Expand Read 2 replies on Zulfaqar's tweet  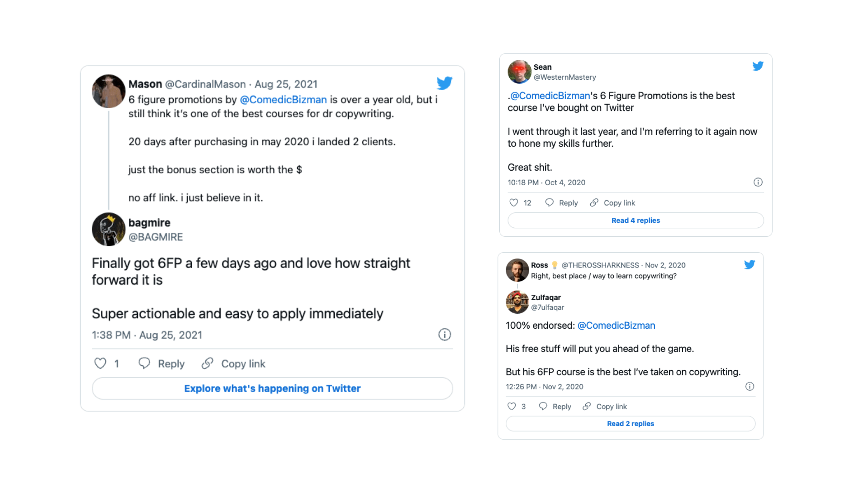coord(630,424)
